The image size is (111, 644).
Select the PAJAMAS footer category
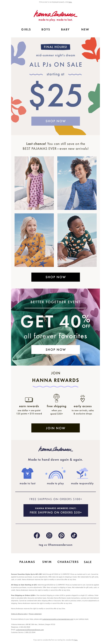coord(27,569)
